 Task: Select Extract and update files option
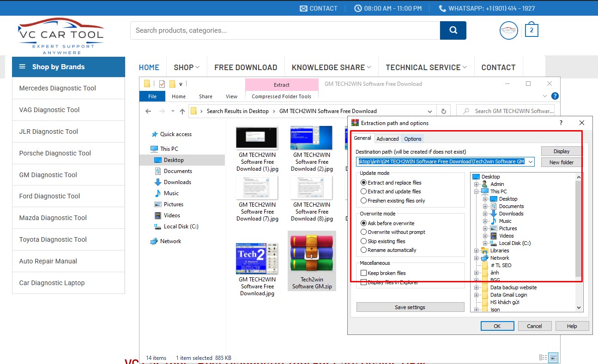coord(364,191)
